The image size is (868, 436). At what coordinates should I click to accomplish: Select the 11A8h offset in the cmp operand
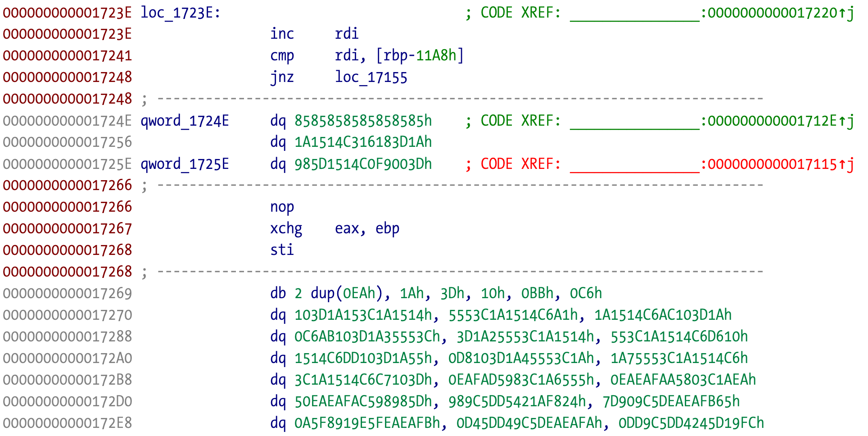(x=436, y=55)
